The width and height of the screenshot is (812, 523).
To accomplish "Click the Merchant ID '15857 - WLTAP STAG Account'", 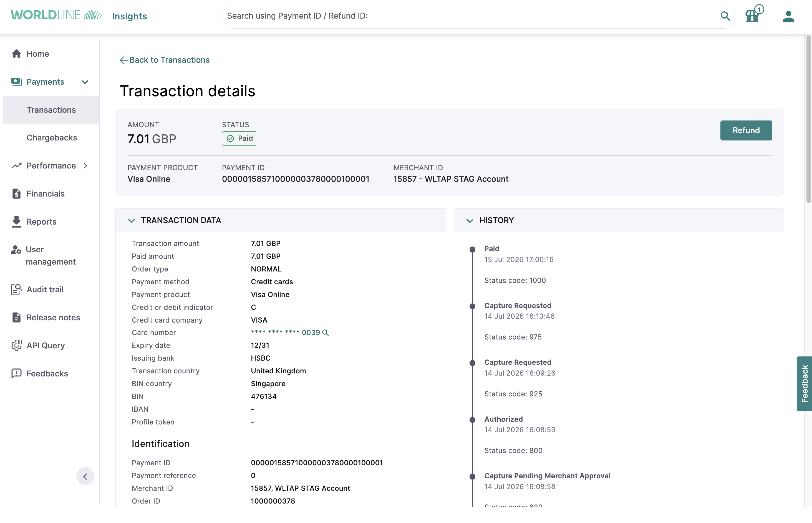I will click(451, 179).
